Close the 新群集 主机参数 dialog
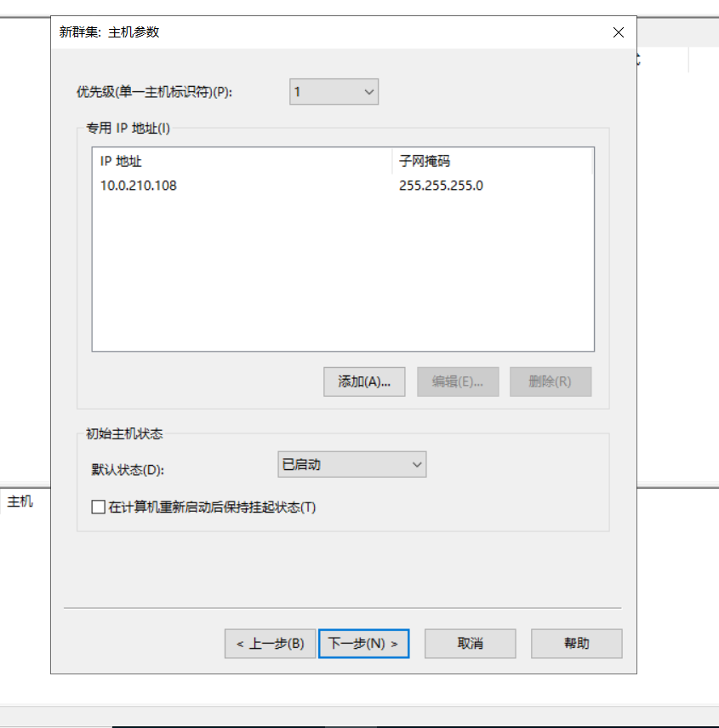 point(619,32)
